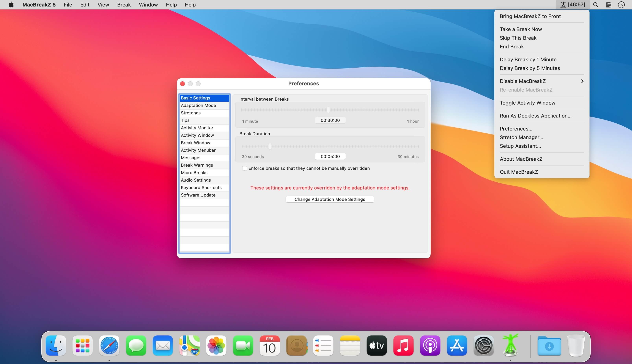Open Notes app in the Dock
The width and height of the screenshot is (632, 364).
point(350,346)
